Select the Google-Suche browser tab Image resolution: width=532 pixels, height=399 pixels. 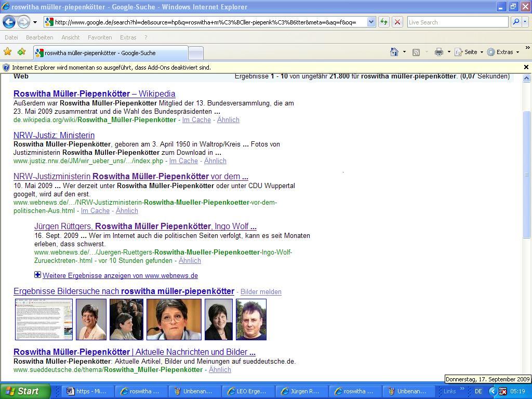pyautogui.click(x=111, y=53)
